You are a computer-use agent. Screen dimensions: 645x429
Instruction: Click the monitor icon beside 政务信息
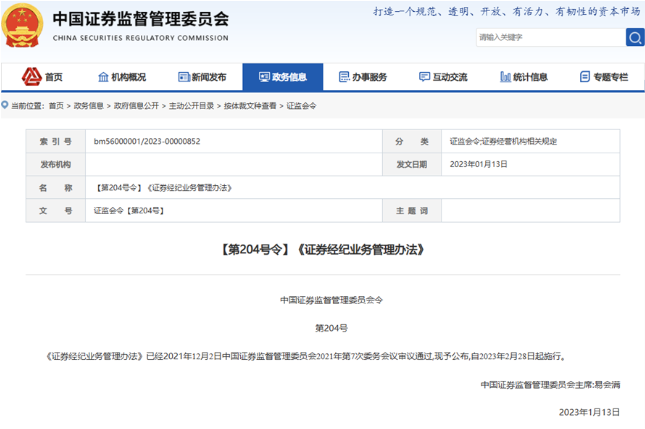[264, 77]
